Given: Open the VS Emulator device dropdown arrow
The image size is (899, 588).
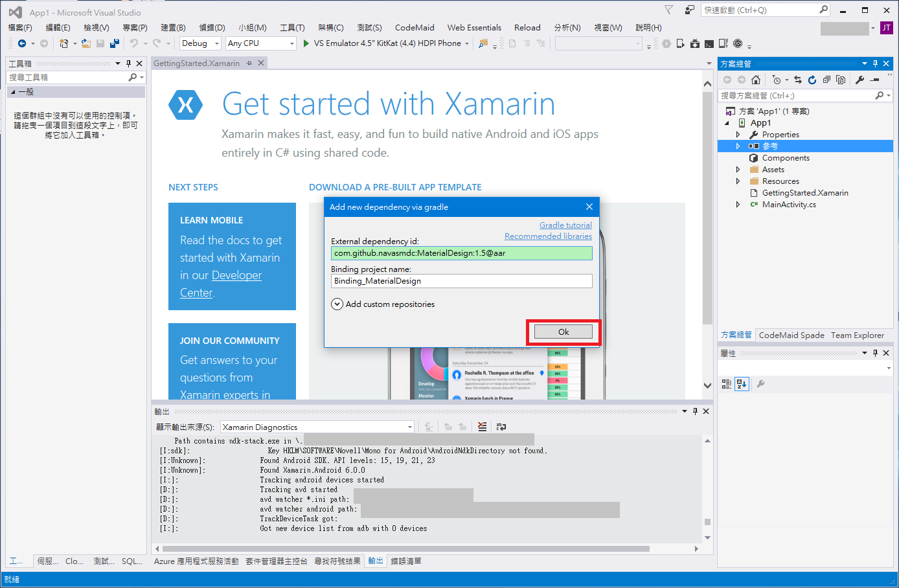Looking at the screenshot, I should coord(467,43).
